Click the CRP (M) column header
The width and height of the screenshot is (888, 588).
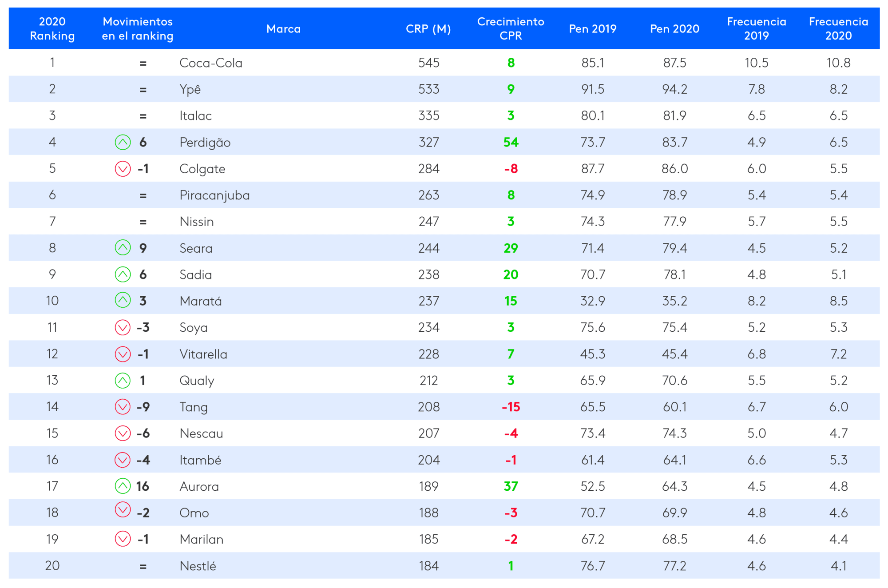tap(428, 29)
